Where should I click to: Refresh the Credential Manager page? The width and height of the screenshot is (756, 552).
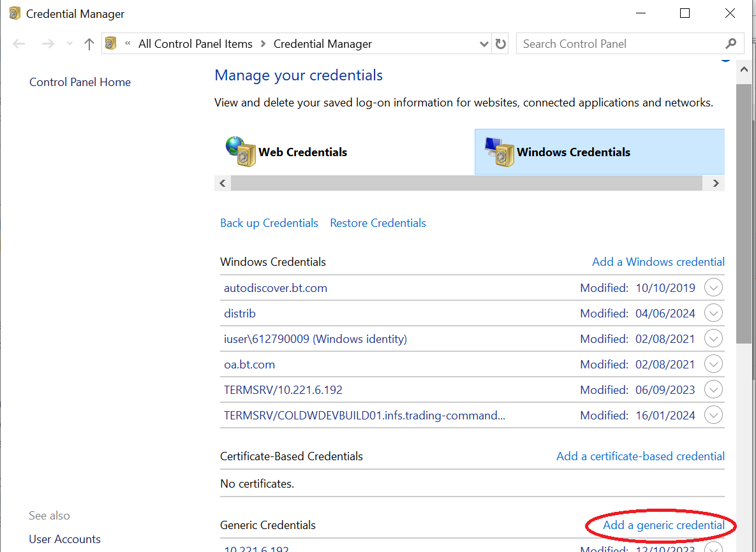[x=500, y=44]
